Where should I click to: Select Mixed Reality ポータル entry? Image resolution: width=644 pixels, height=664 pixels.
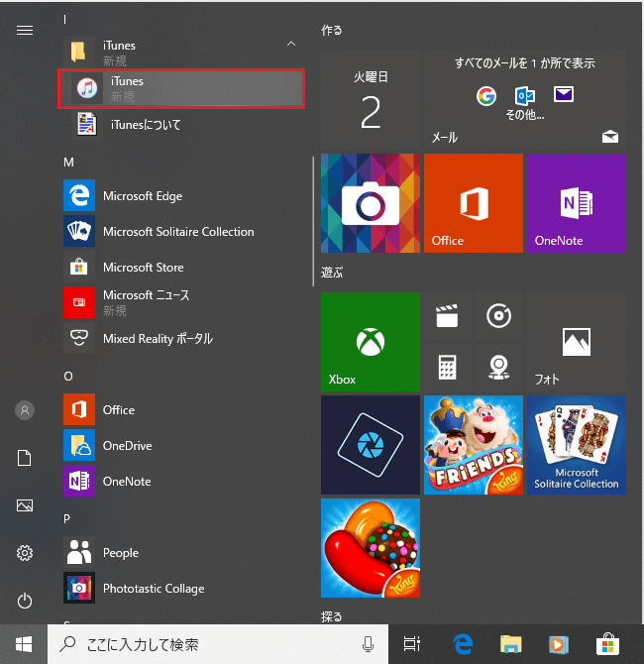[158, 339]
